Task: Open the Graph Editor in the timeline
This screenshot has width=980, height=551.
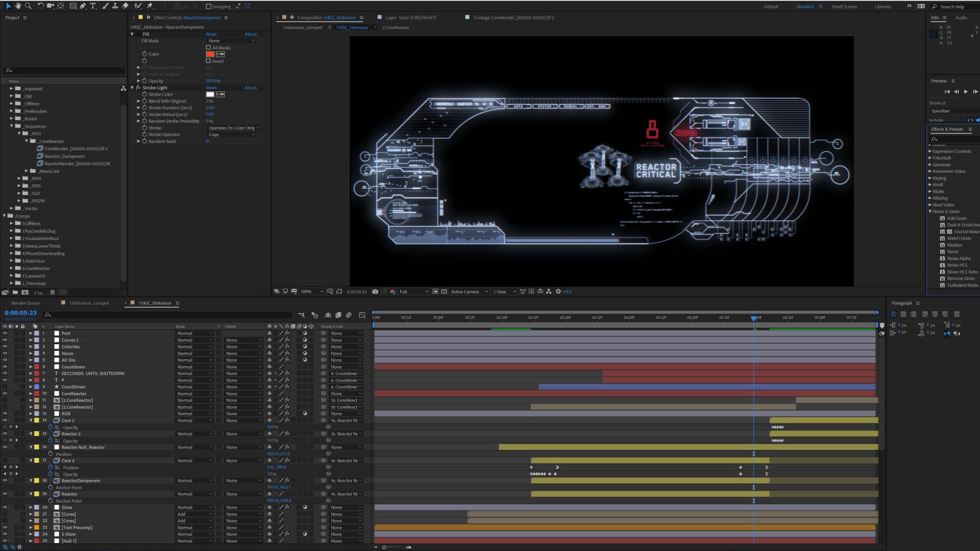Action: [x=362, y=315]
